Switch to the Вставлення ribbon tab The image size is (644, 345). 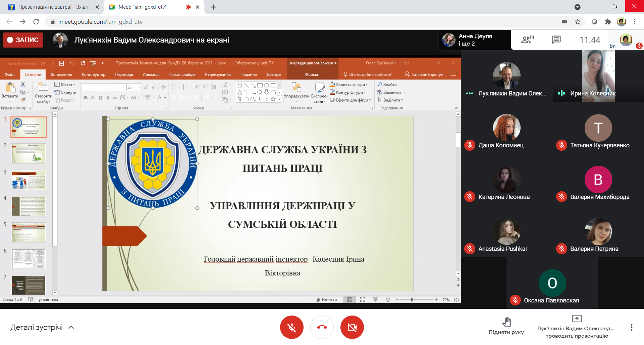click(x=61, y=74)
